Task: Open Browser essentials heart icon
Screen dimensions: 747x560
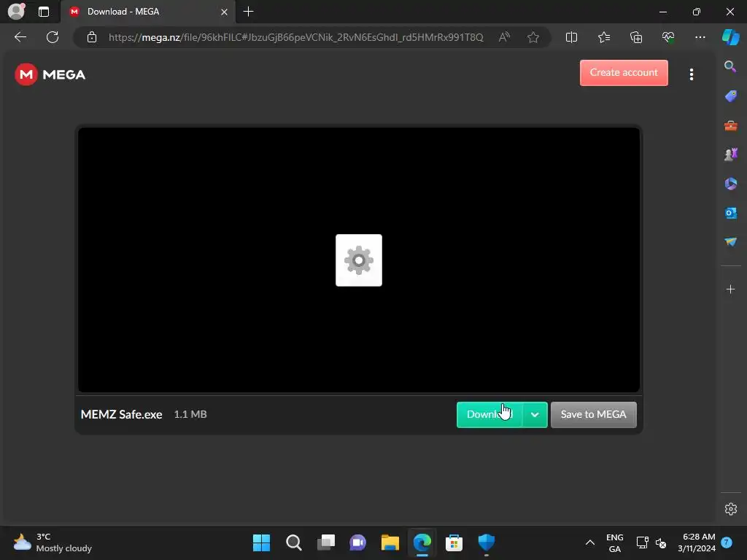Action: (668, 37)
